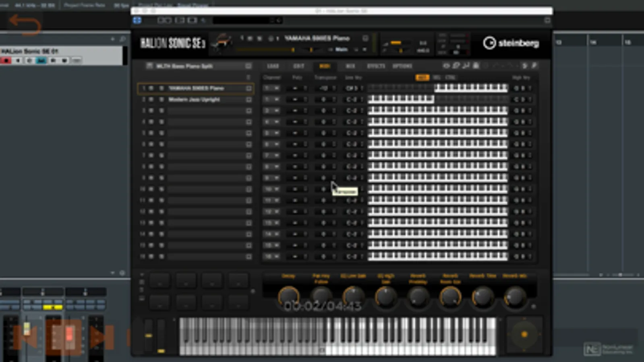Viewport: 644px width, 362px height.
Task: Switch to the EDIT tab
Action: point(298,66)
